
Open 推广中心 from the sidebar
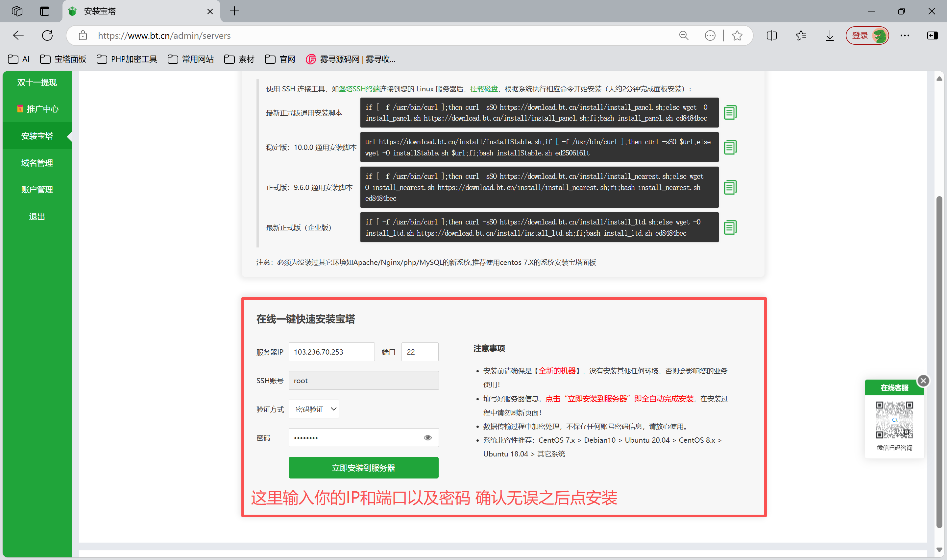[x=36, y=109]
